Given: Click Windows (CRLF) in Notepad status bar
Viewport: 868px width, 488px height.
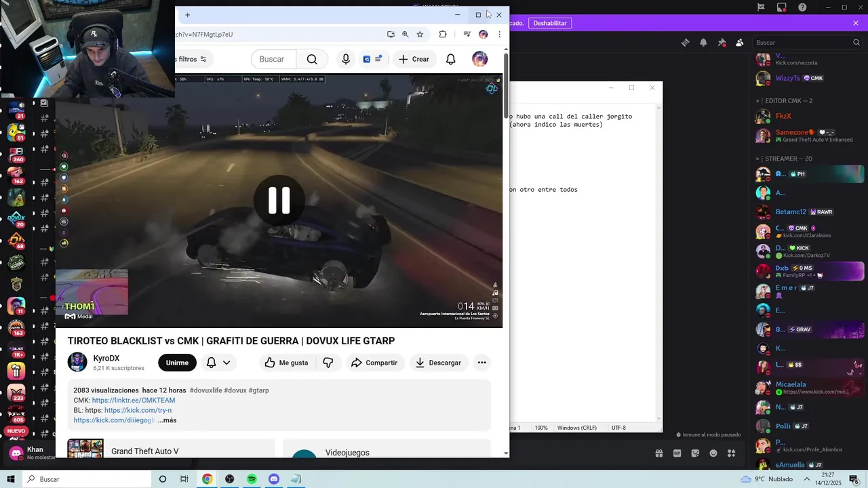Looking at the screenshot, I should click(577, 428).
